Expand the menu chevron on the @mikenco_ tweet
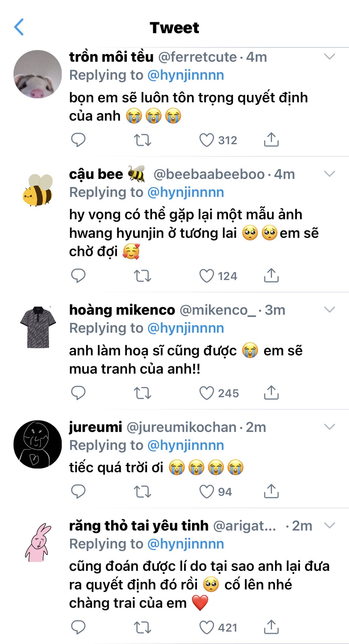The image size is (349, 644). point(330,310)
